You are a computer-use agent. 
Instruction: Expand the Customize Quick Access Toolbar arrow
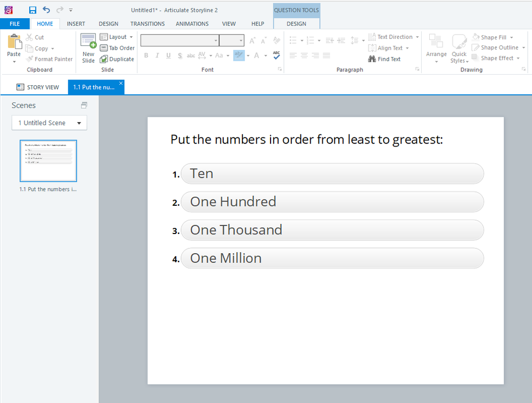pyautogui.click(x=71, y=10)
